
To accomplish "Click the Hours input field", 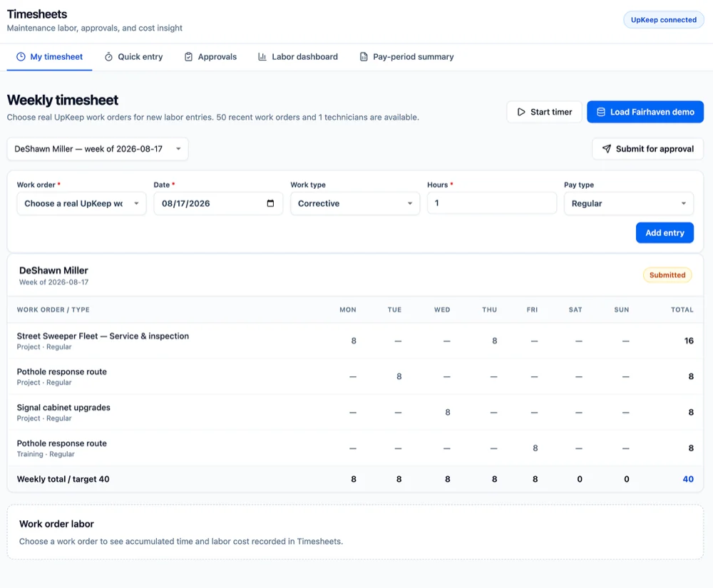I will 492,203.
